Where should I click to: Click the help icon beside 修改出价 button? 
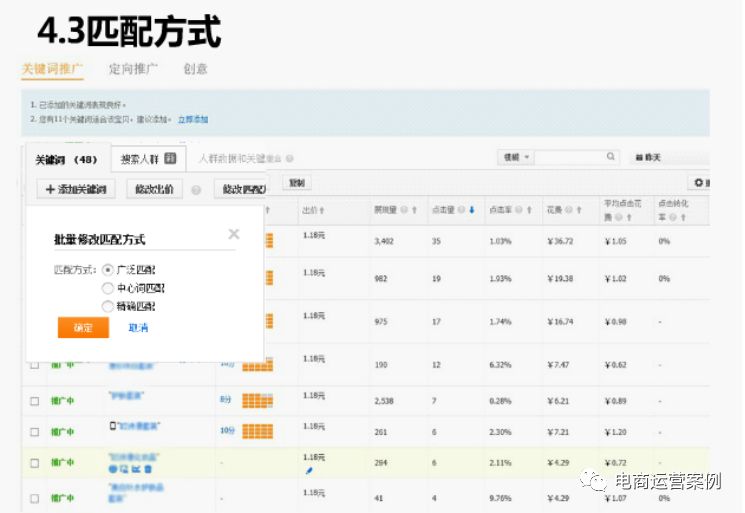click(x=196, y=190)
